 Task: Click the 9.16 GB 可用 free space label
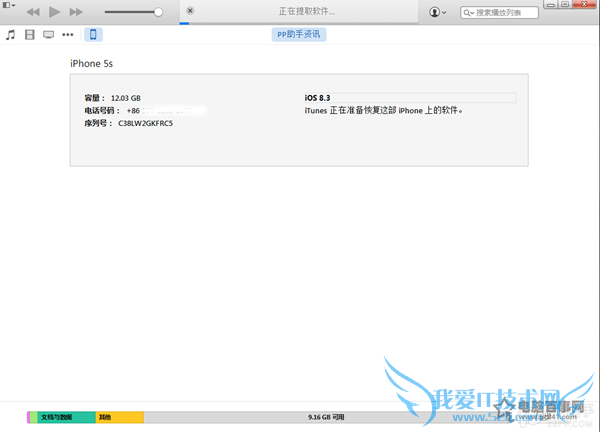click(x=326, y=417)
